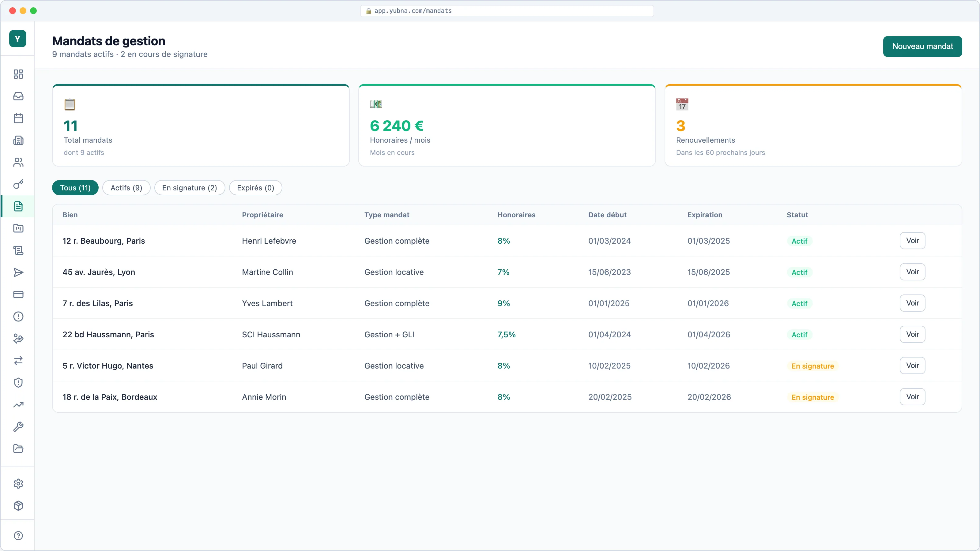Click address 18 r. de la Paix, Bordeaux
This screenshot has width=980, height=551.
point(110,397)
